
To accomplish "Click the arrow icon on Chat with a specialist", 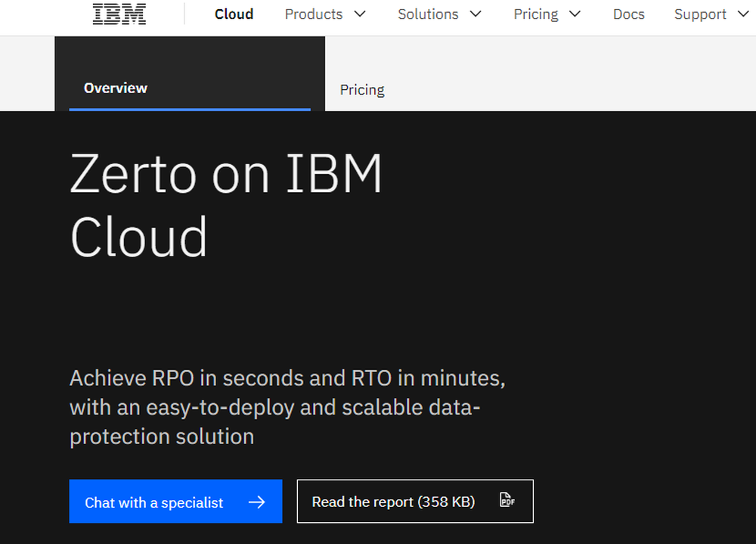I will [x=256, y=502].
